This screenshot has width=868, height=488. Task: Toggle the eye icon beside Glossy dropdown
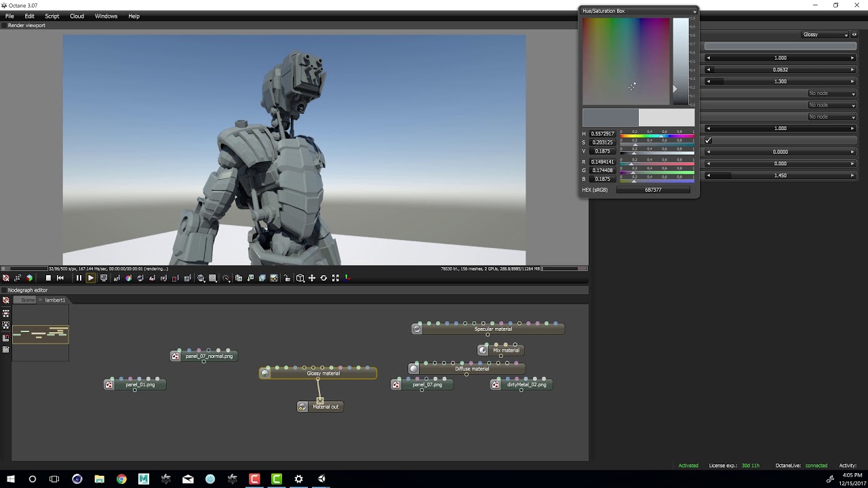(854, 35)
